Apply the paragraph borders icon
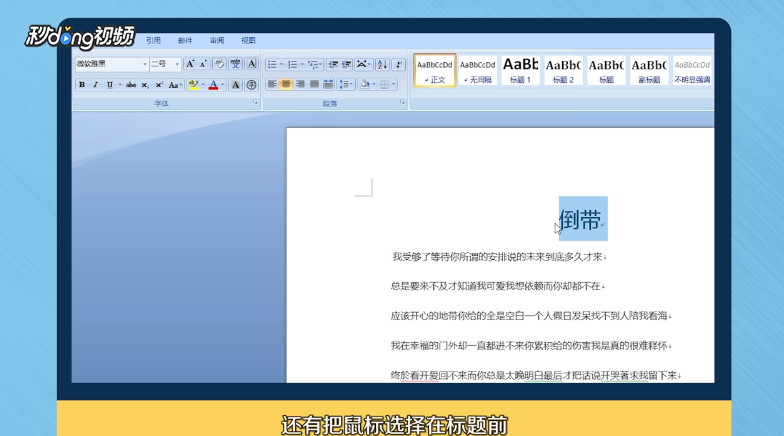Image resolution: width=784 pixels, height=436 pixels. coord(384,84)
